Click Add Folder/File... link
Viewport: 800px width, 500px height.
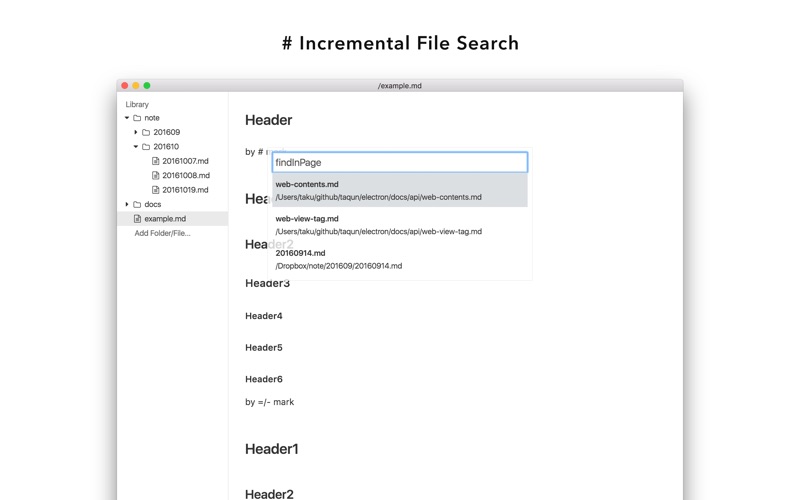tap(162, 233)
